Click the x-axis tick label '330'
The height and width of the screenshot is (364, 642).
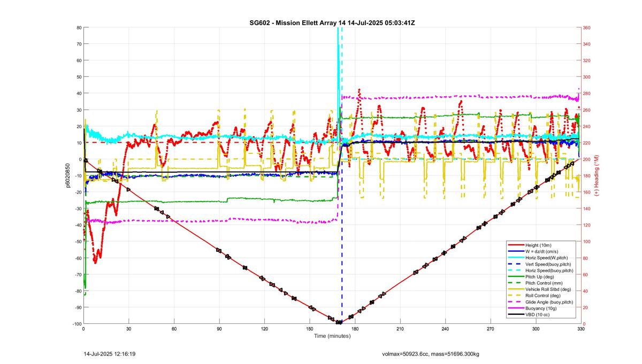pos(580,329)
